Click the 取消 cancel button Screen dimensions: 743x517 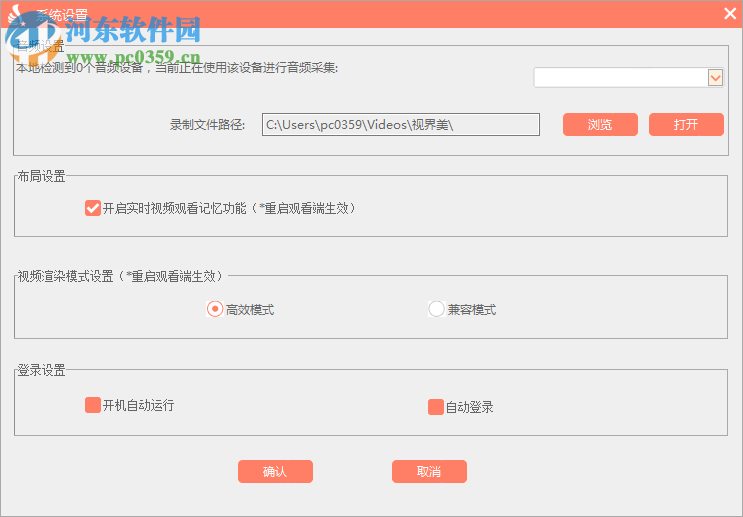point(429,472)
